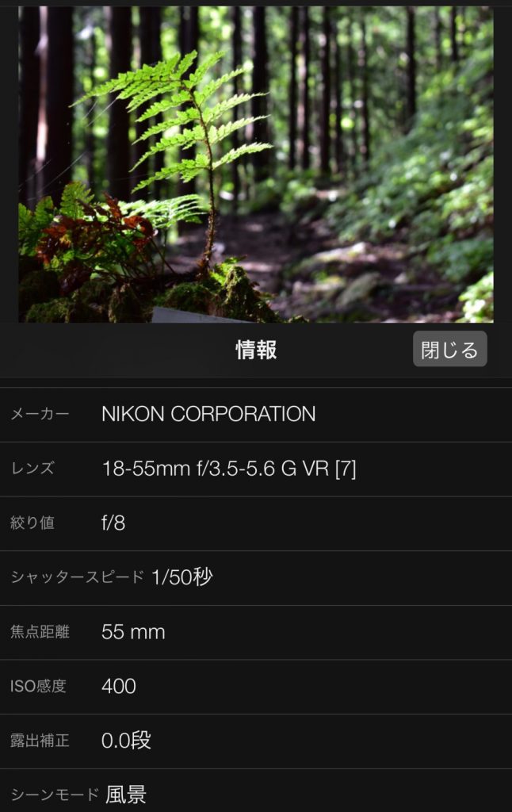Tap the 55 mm focal length value
The image size is (512, 812).
pos(133,632)
